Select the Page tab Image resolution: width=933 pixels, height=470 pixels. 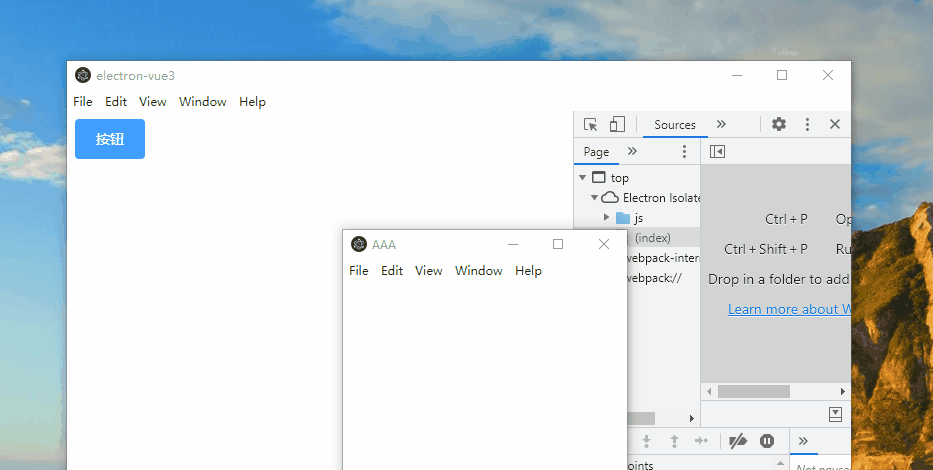point(596,152)
